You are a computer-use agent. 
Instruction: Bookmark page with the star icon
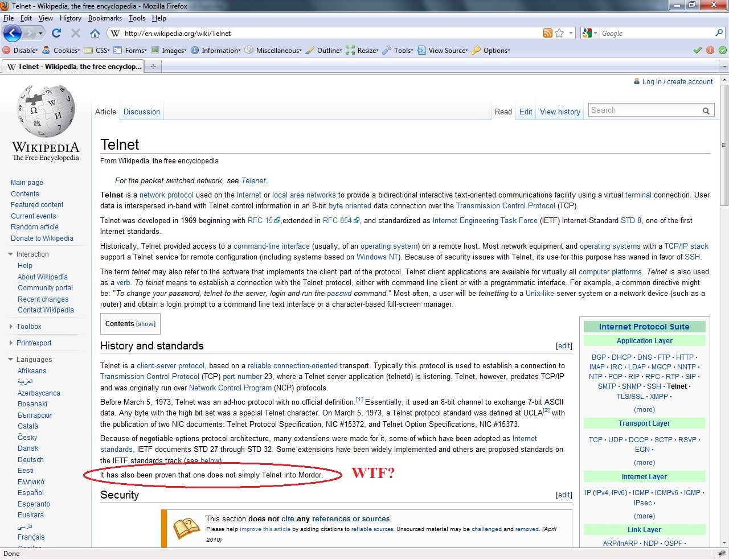click(559, 33)
